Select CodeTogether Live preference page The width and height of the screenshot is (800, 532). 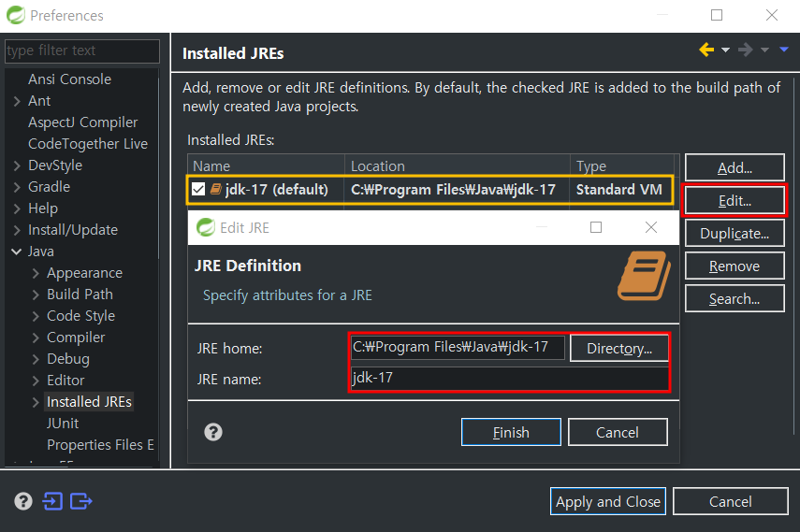click(x=88, y=144)
